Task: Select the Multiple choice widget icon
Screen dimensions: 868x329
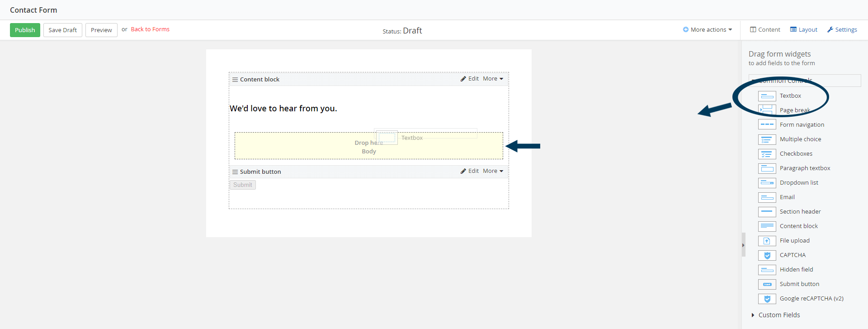Action: click(767, 139)
